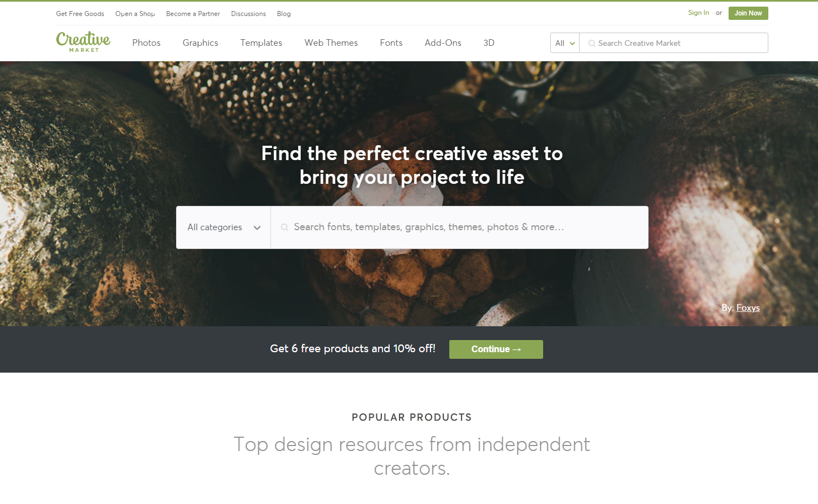Click the chevron beside All categories
Viewport: 818px width, 504px height.
(257, 227)
